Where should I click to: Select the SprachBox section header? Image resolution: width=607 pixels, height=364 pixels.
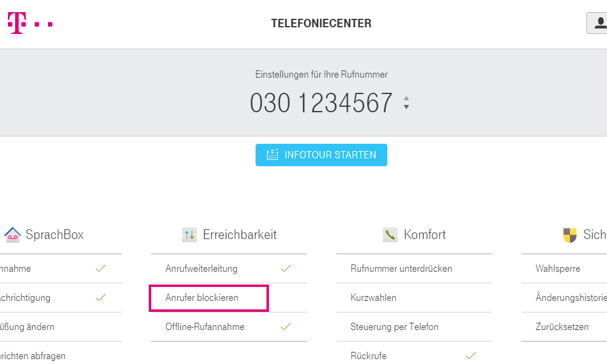55,235
